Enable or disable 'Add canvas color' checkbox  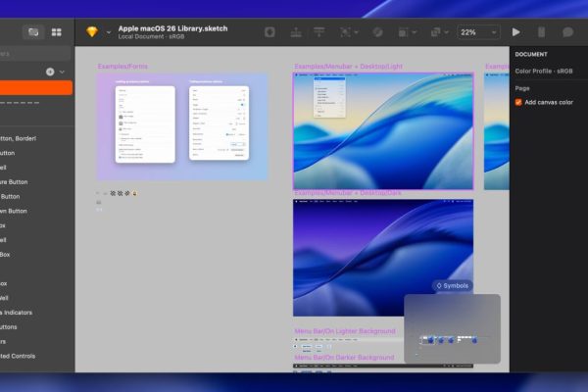(x=518, y=102)
